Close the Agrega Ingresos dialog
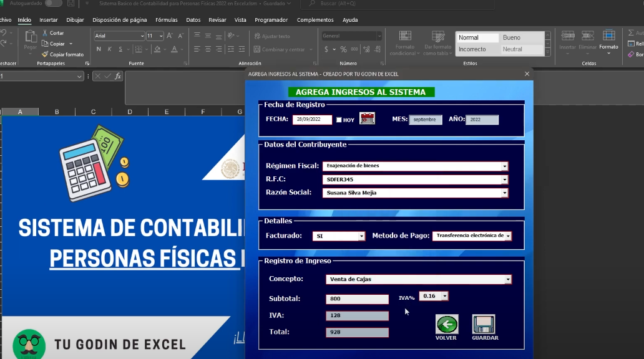 point(527,74)
